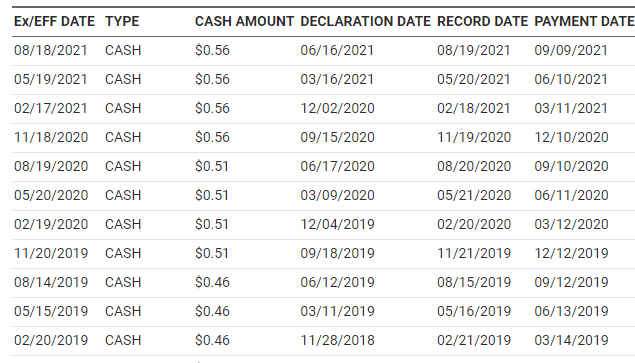Click the TYPE column header
This screenshot has width=635, height=363.
click(122, 21)
